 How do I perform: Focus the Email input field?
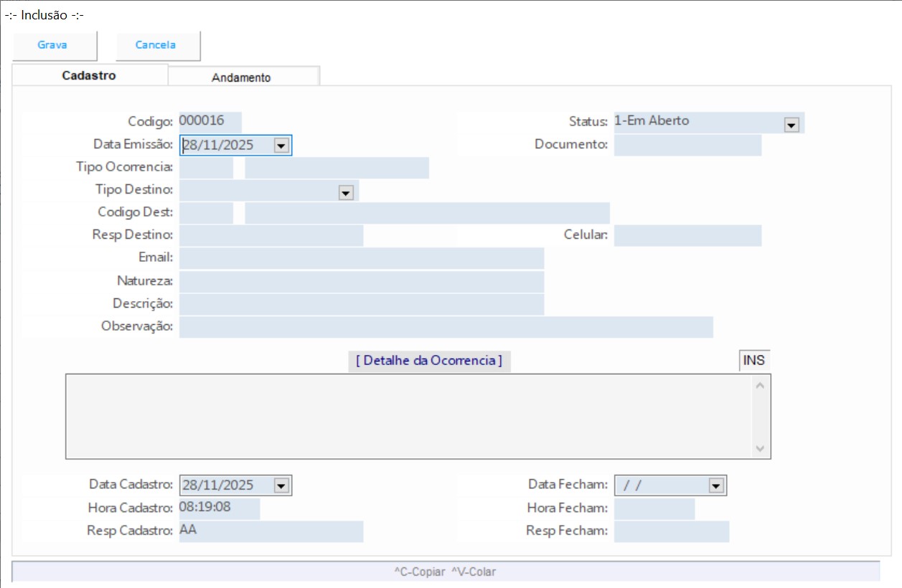361,258
